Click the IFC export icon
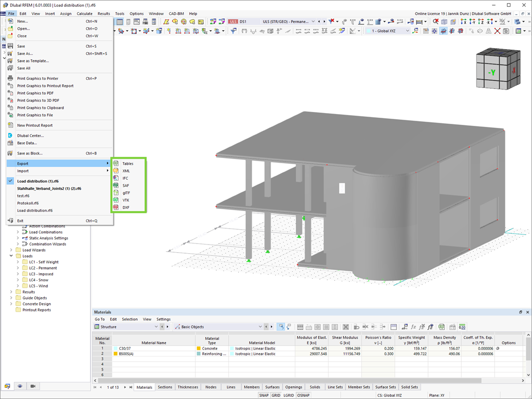The width and height of the screenshot is (532, 399). pyautogui.click(x=116, y=178)
